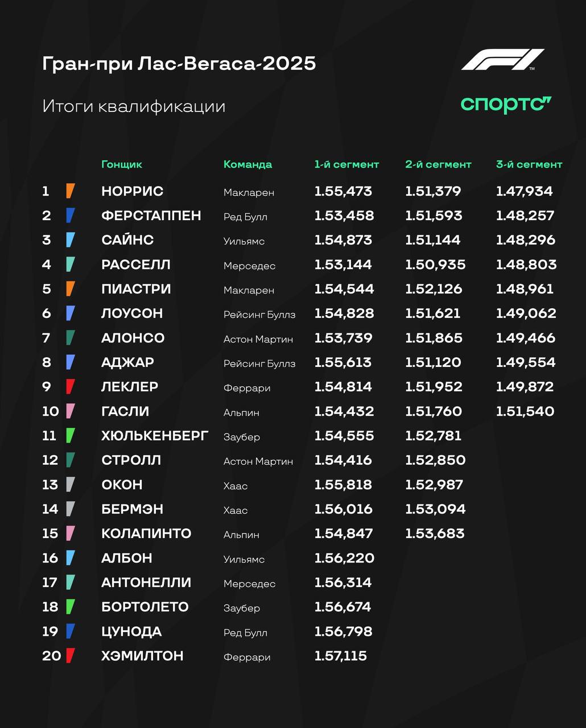586x728 pixels.
Task: Click Расселл's second segment time 1.50,935
Action: coord(435,264)
